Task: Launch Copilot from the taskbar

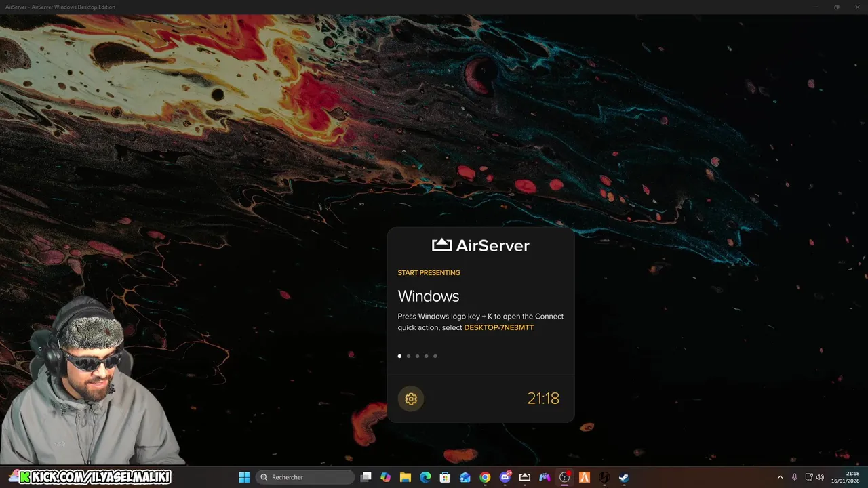Action: [386, 477]
